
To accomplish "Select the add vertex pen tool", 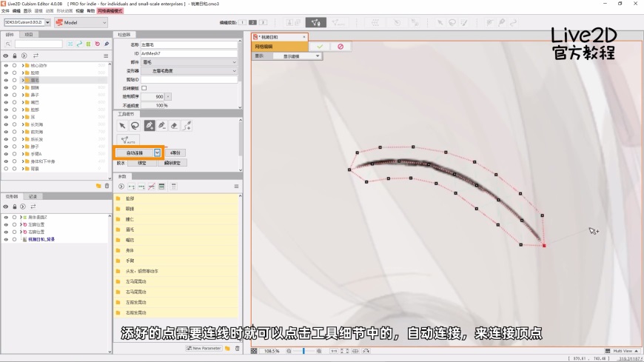I will (150, 126).
